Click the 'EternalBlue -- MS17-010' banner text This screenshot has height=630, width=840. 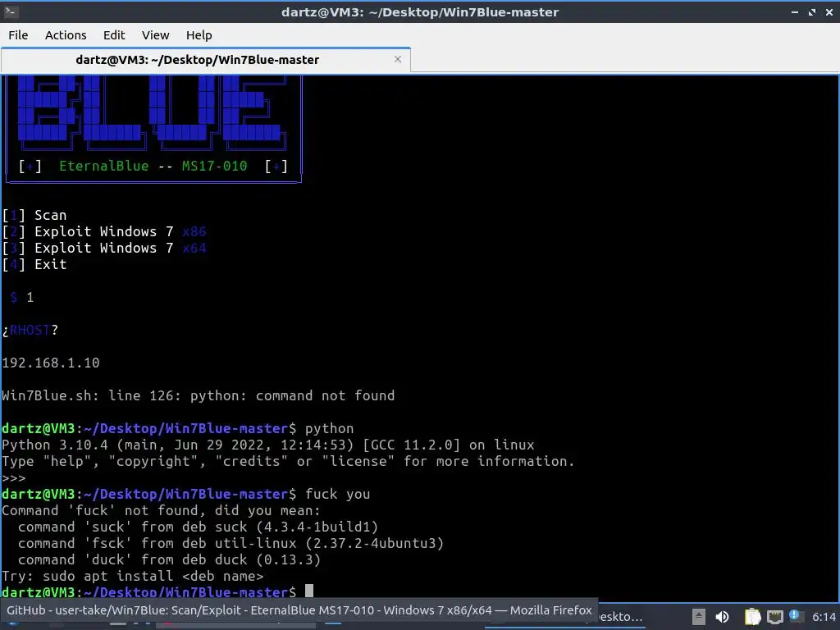[x=153, y=166]
